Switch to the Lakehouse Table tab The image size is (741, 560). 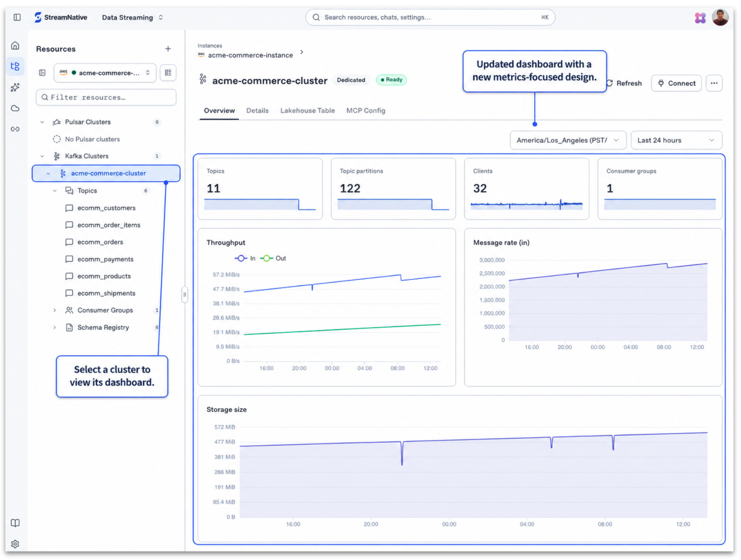[307, 111]
